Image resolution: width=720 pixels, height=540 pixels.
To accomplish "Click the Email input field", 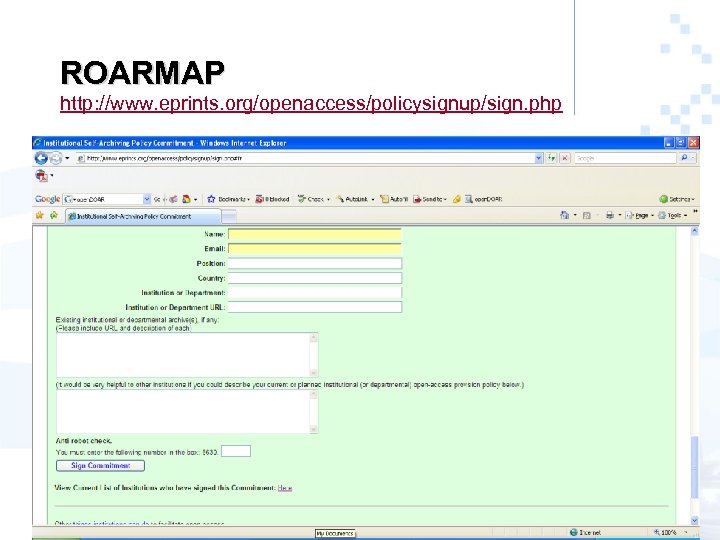I will point(315,249).
